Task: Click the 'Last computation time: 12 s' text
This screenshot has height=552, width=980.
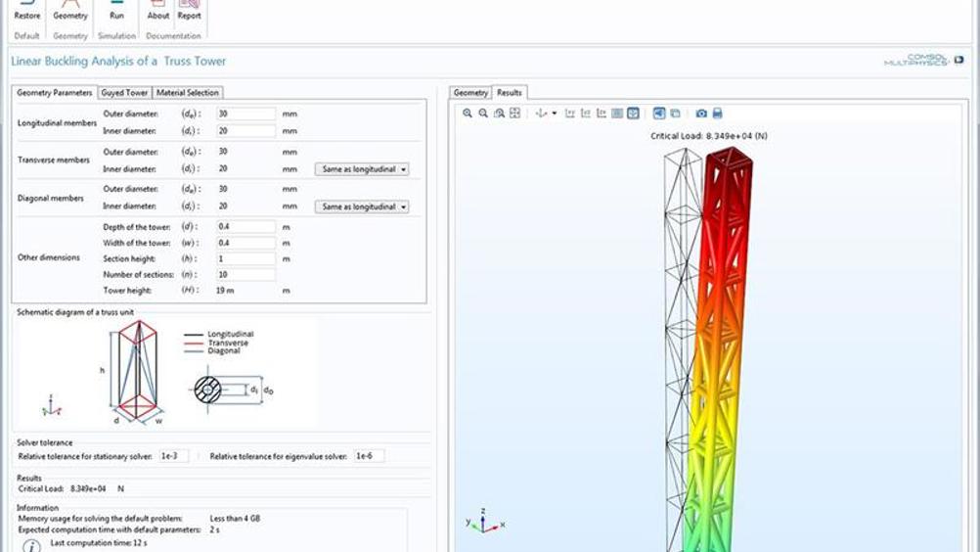Action: pyautogui.click(x=99, y=542)
